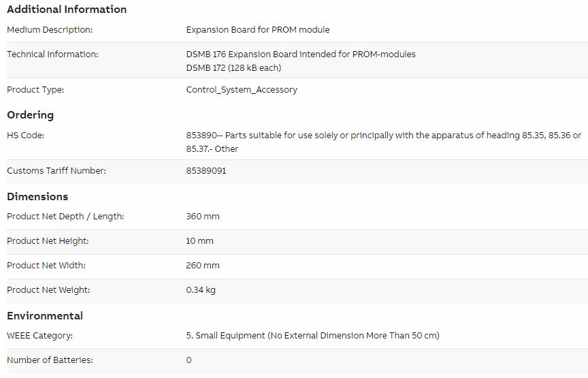Select the DSMB 176 Expansion Board description
The width and height of the screenshot is (588, 378).
click(301, 54)
